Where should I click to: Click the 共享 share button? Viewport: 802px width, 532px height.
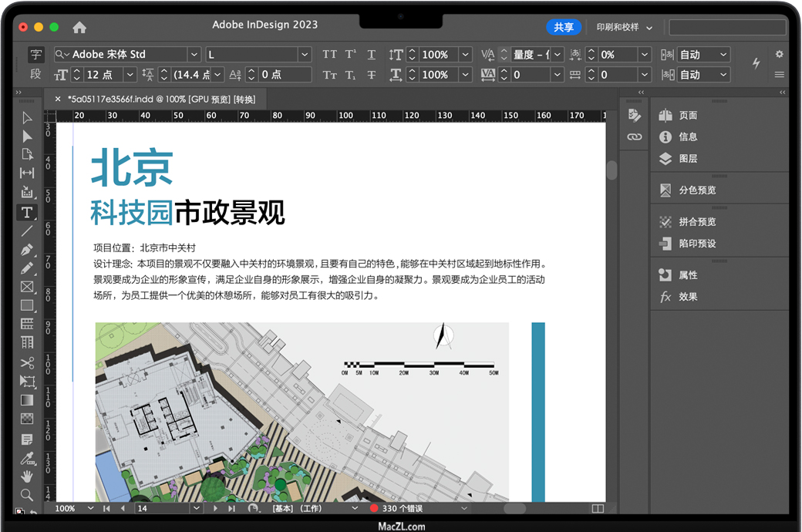[564, 27]
